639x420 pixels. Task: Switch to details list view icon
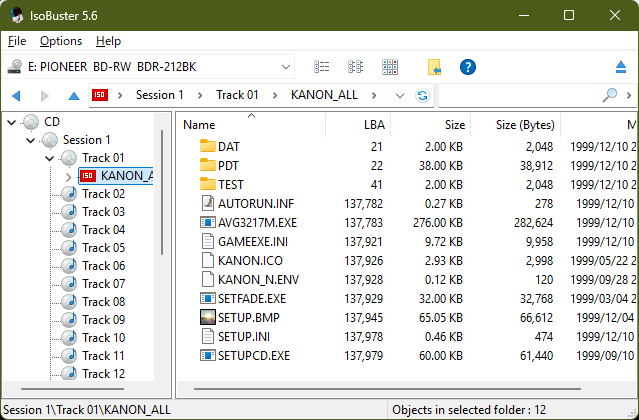[322, 67]
